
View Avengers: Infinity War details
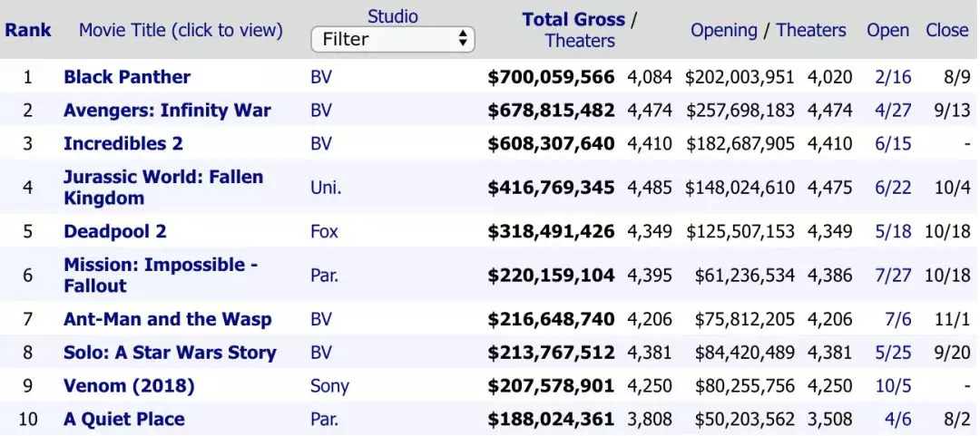(x=167, y=111)
